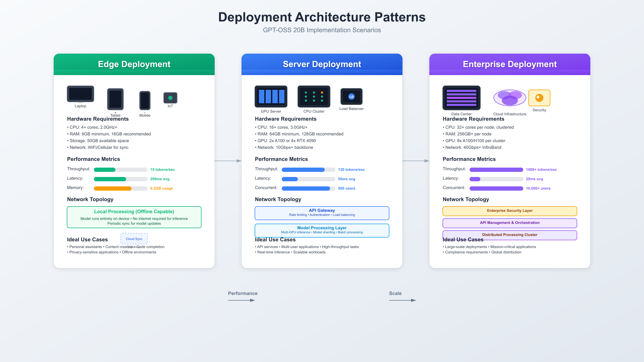Click 'GPU: 8x A100/H100 per cluster' line
The width and height of the screenshot is (644, 362).
[x=474, y=141]
